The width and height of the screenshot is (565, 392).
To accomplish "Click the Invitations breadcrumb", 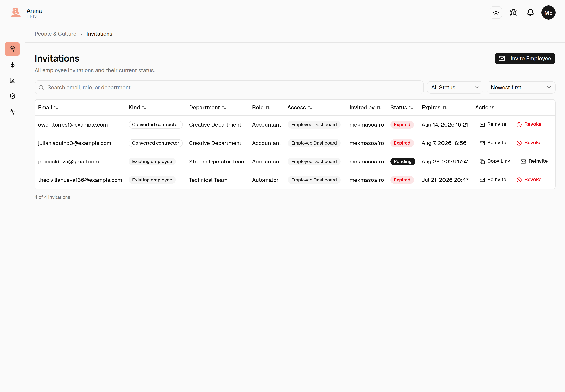I will [99, 34].
